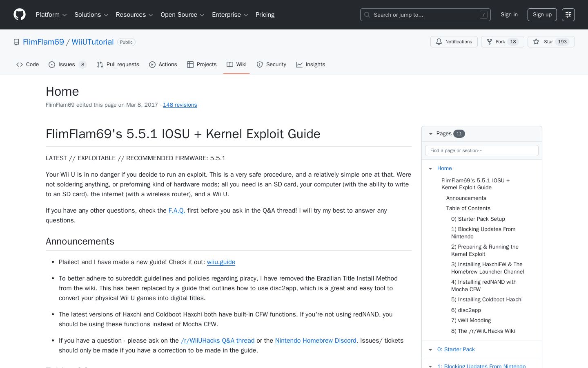Open the F.A.Q. link
Screen dimensions: 588x368
177,211
